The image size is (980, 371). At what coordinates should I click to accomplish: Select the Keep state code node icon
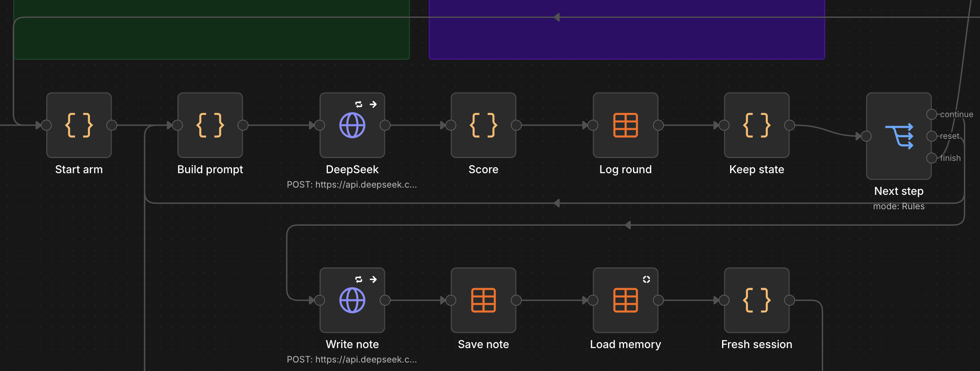(756, 125)
